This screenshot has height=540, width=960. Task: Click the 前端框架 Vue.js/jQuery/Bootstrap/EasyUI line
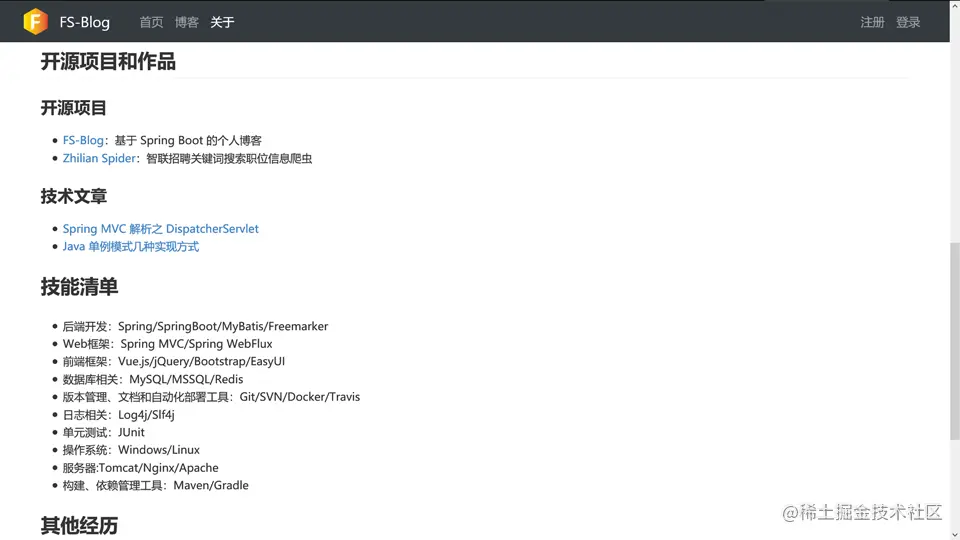coord(174,361)
